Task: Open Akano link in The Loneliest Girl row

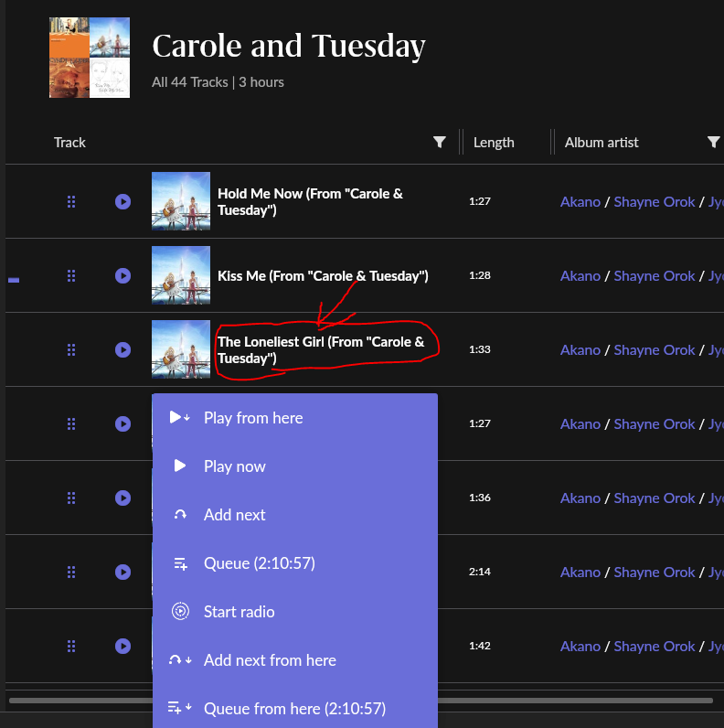Action: pos(580,350)
